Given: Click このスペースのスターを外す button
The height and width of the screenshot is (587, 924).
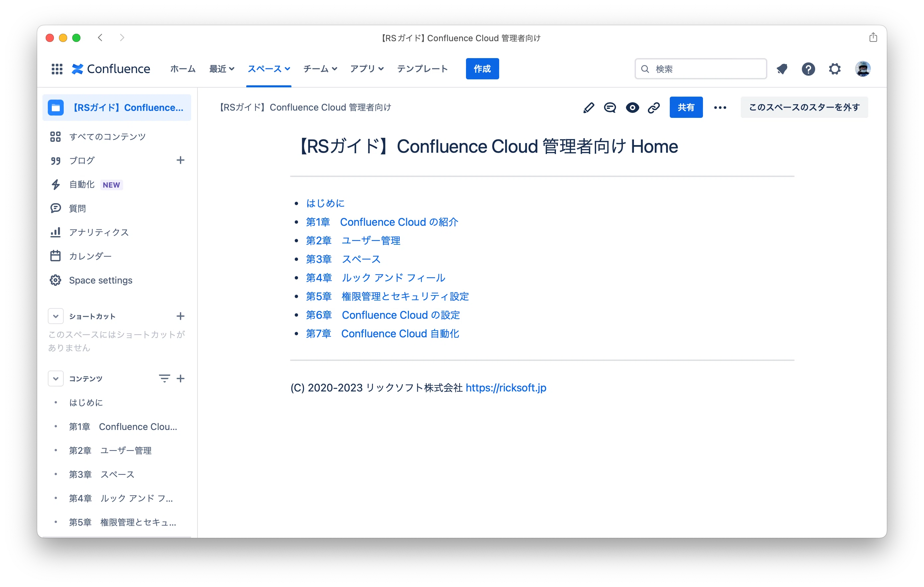Looking at the screenshot, I should [804, 108].
